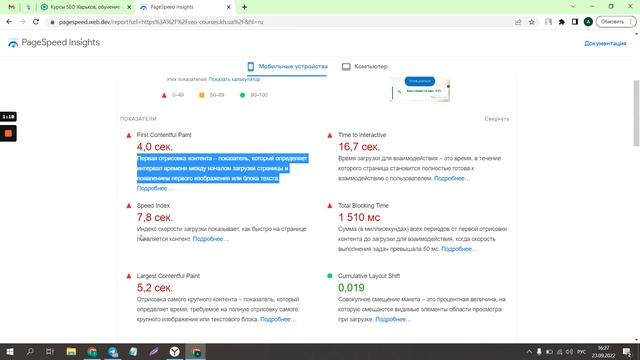
Task: Open a new browser tab
Action: coord(244,7)
